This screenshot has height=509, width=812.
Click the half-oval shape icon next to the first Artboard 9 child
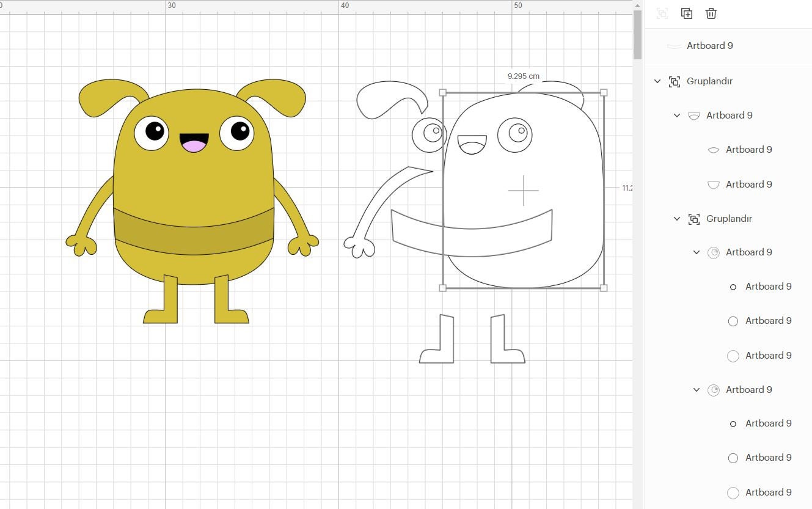coord(694,115)
